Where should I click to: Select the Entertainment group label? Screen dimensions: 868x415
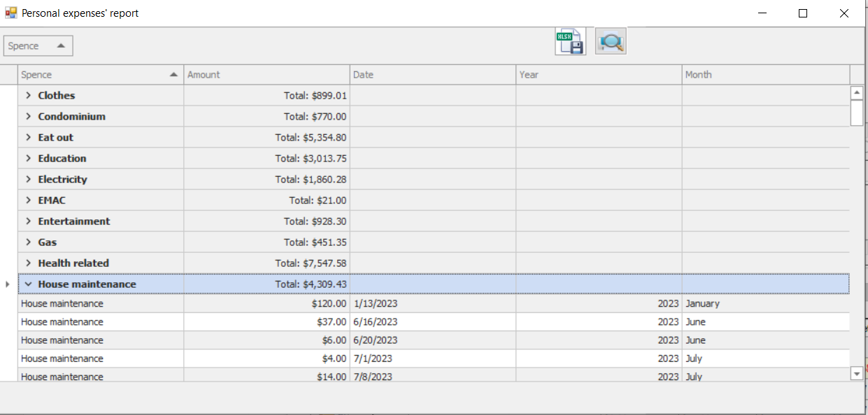(x=74, y=221)
